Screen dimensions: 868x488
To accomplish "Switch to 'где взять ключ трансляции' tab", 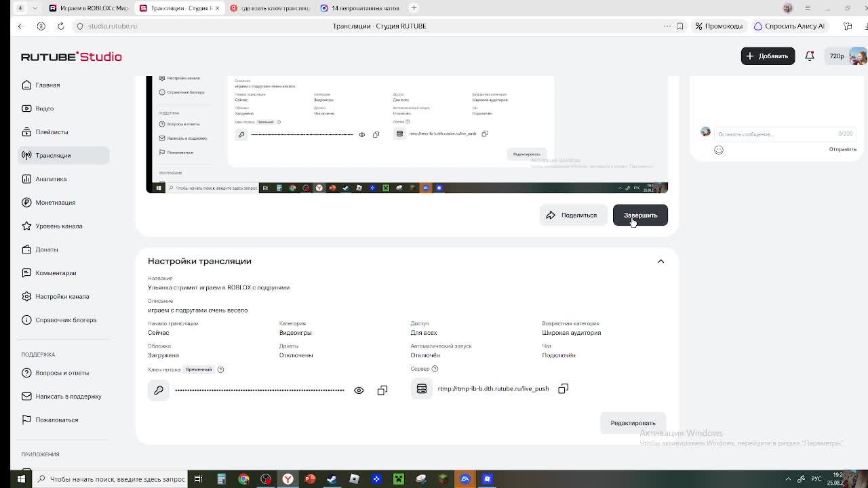I will coord(270,8).
